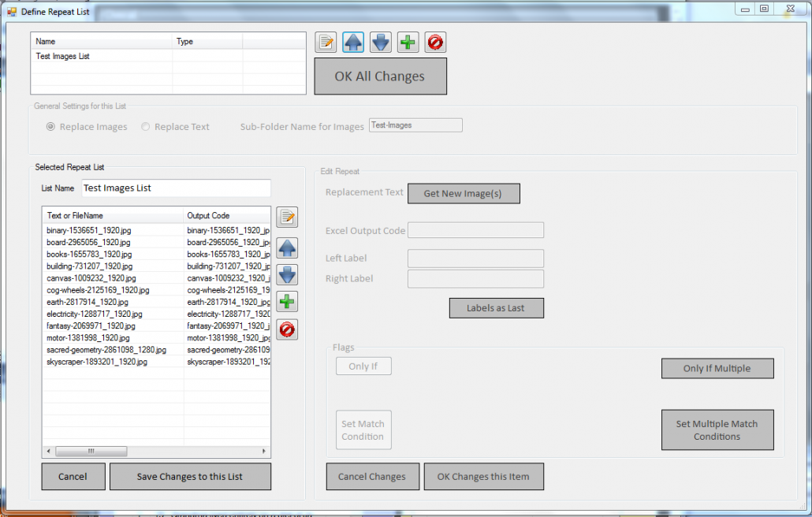Move selected file down with side arrow
This screenshot has height=517, width=812.
click(x=287, y=274)
